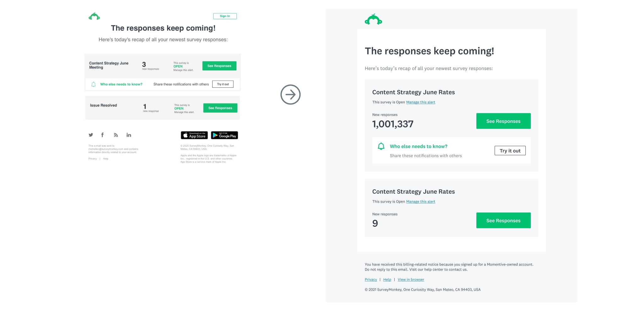The image size is (644, 312).
Task: Click the circled right arrow between emails
Action: 290,94
